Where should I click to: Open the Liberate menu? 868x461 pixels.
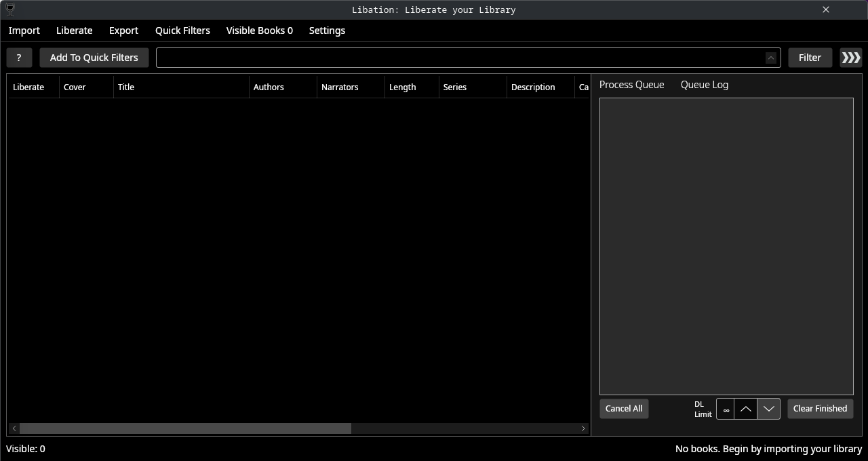75,31
